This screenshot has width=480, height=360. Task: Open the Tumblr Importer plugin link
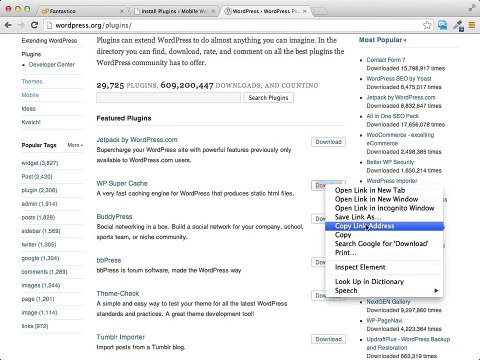click(121, 337)
